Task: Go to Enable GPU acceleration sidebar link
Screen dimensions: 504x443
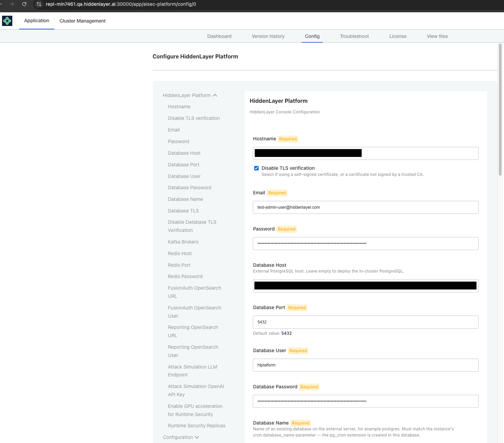Action: point(195,410)
